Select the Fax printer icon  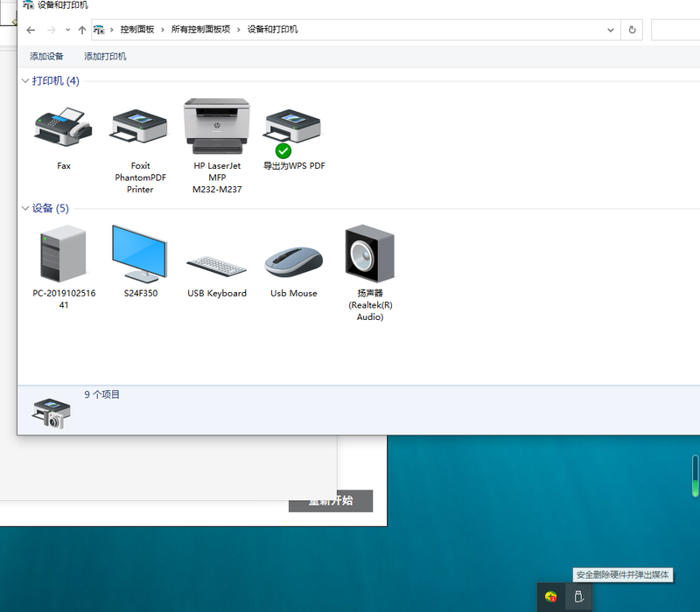pyautogui.click(x=63, y=129)
